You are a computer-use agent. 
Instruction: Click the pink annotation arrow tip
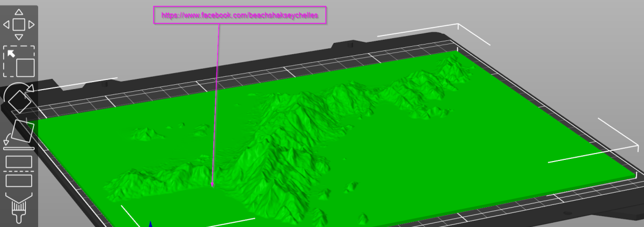coord(213,186)
